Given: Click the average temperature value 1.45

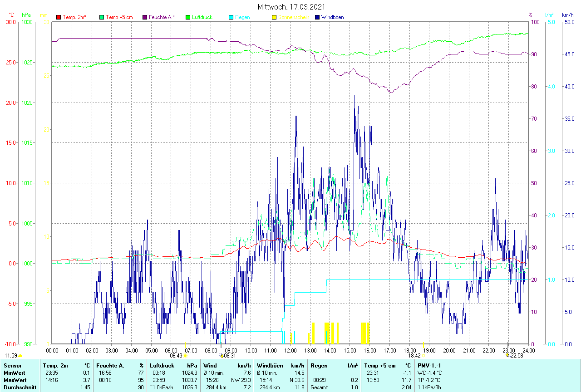Looking at the screenshot, I should pos(85,387).
